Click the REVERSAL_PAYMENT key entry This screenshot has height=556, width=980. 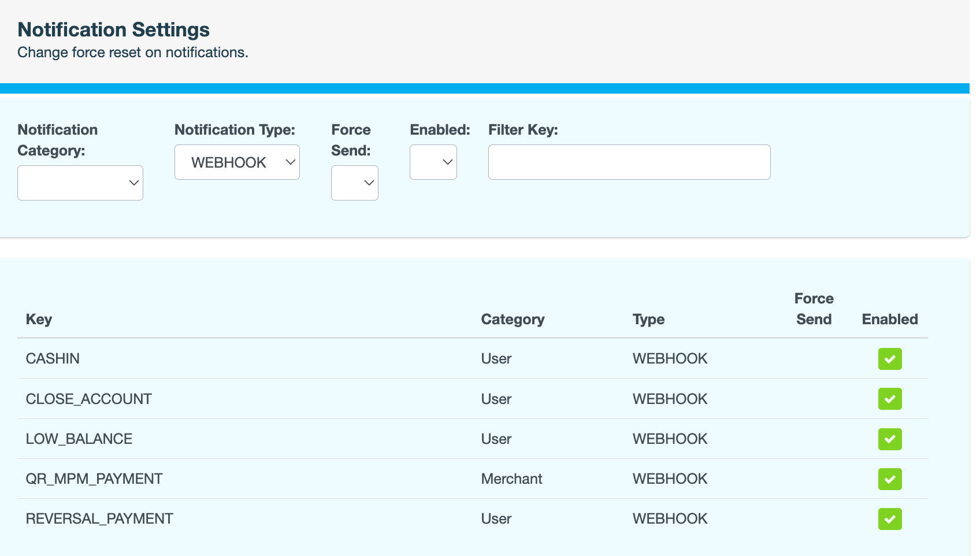99,519
